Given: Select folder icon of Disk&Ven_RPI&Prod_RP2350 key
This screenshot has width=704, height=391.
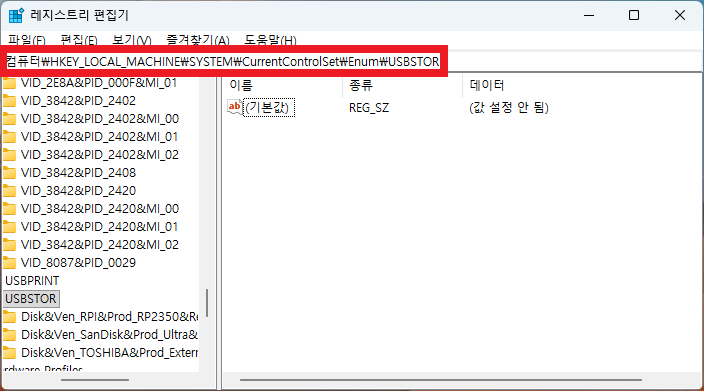Looking at the screenshot, I should tap(9, 317).
